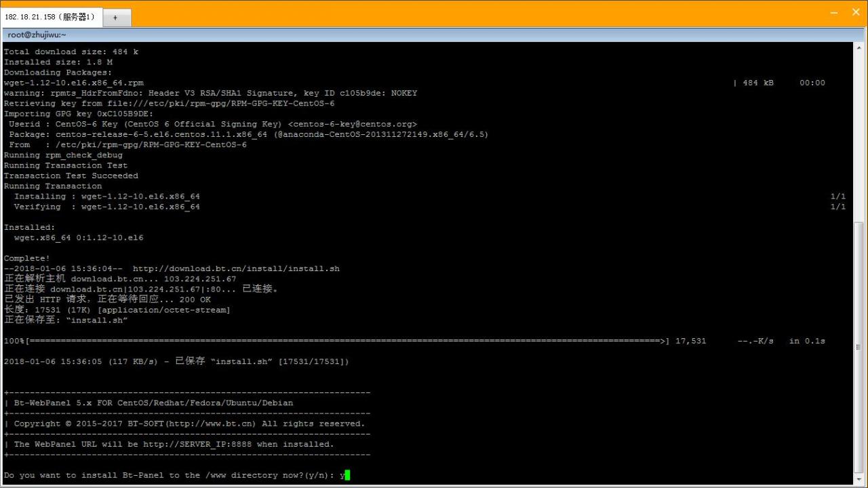
Task: Click the '已保存 install.sh' summary line
Action: click(176, 362)
